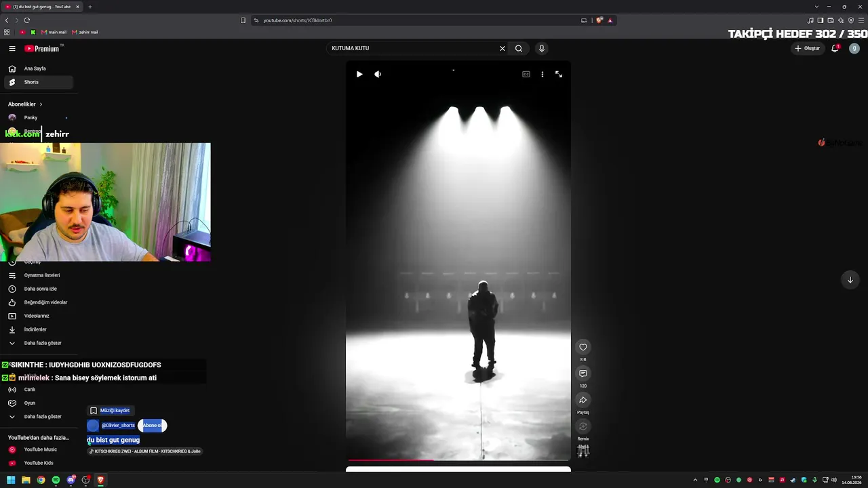Toggle captions on the Short

(x=526, y=74)
